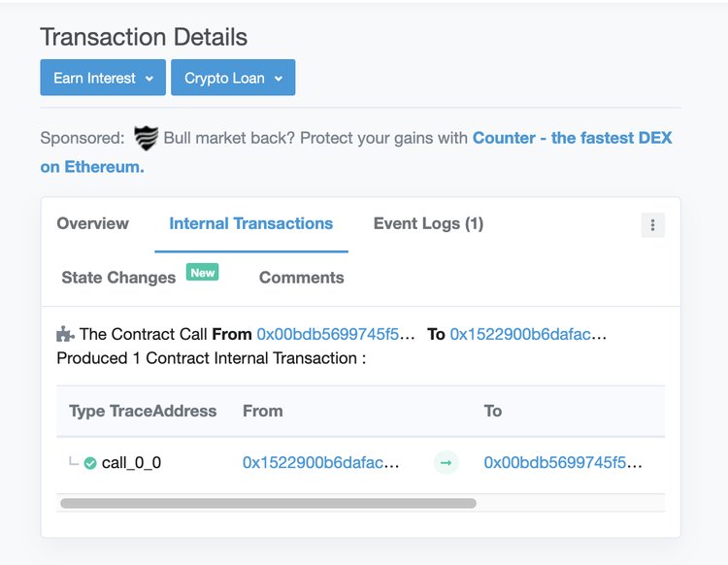728x565 pixels.
Task: Click the table's horizontal scrollbar
Action: click(268, 503)
